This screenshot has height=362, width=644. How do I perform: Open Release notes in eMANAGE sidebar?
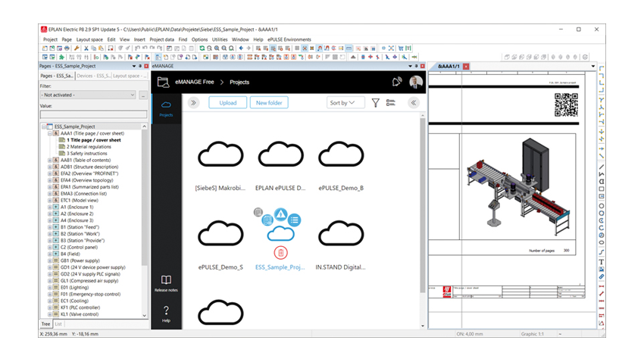pos(167,283)
